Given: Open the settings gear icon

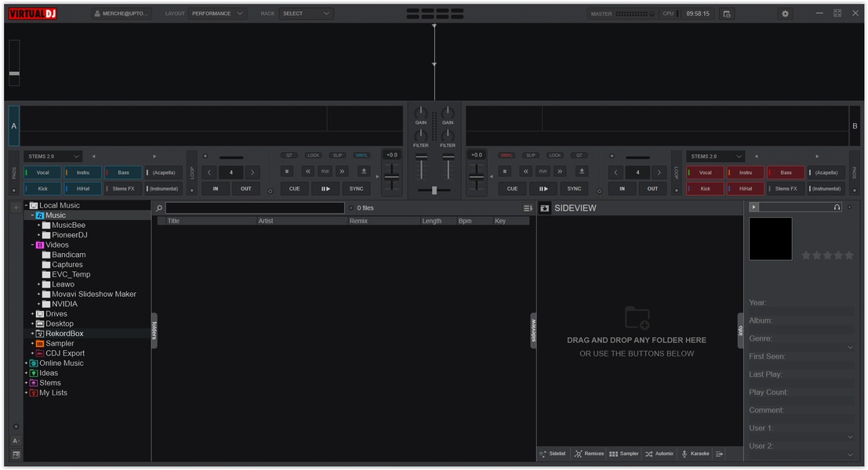Looking at the screenshot, I should 785,13.
